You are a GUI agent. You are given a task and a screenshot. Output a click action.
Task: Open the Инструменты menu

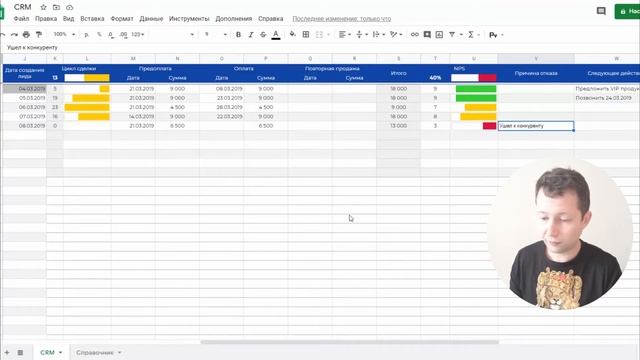(189, 19)
